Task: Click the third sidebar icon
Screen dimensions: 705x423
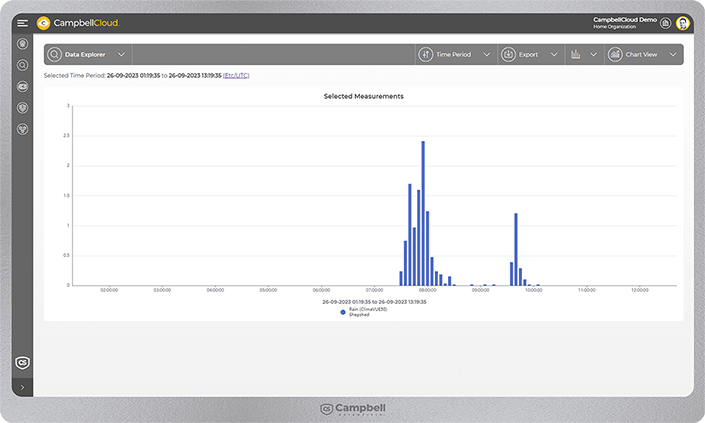Action: click(x=22, y=87)
